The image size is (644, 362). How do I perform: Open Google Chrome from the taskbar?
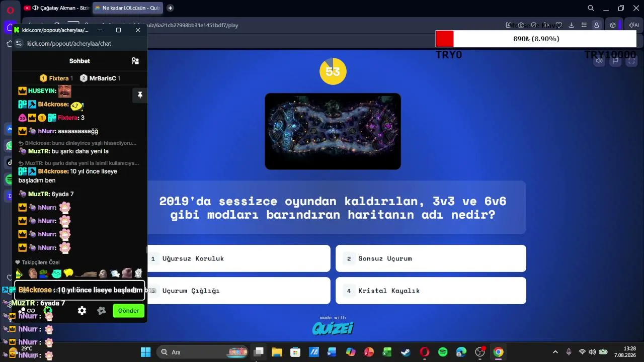coord(498,352)
